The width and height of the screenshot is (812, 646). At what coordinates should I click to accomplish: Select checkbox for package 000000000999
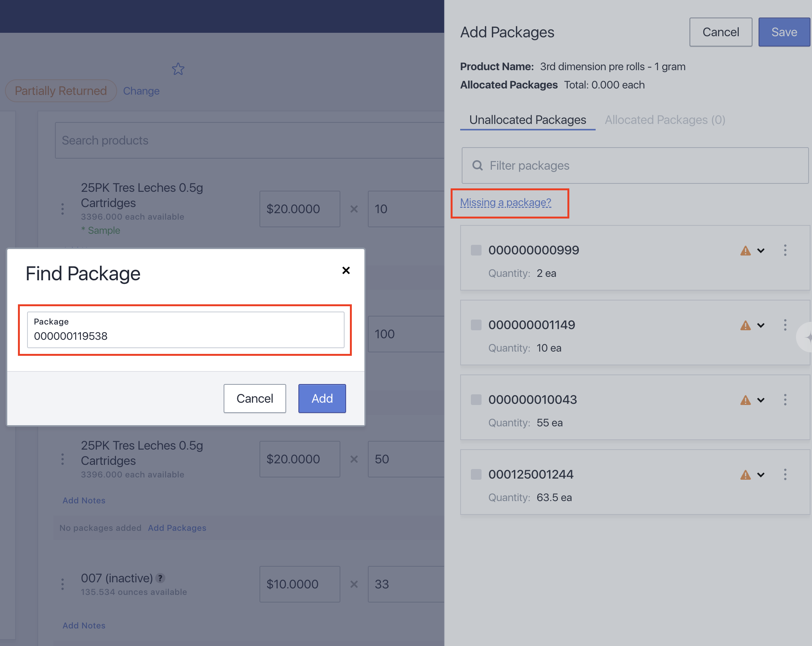tap(476, 250)
